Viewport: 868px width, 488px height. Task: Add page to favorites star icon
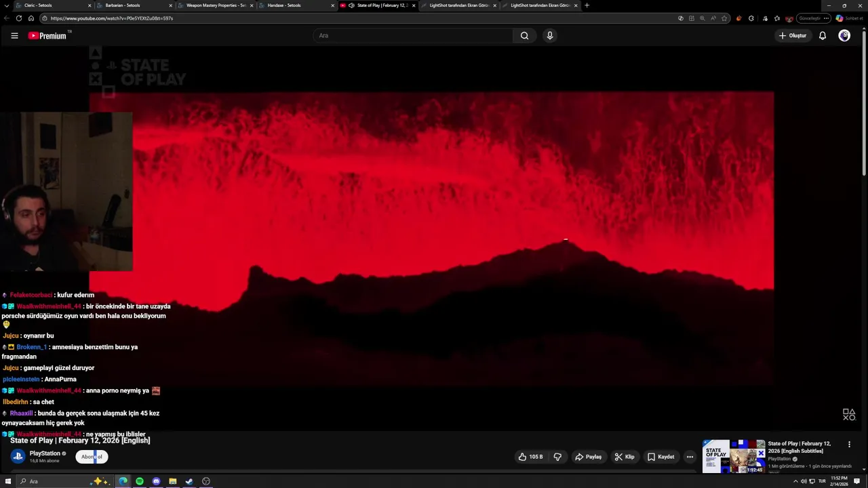tap(724, 18)
